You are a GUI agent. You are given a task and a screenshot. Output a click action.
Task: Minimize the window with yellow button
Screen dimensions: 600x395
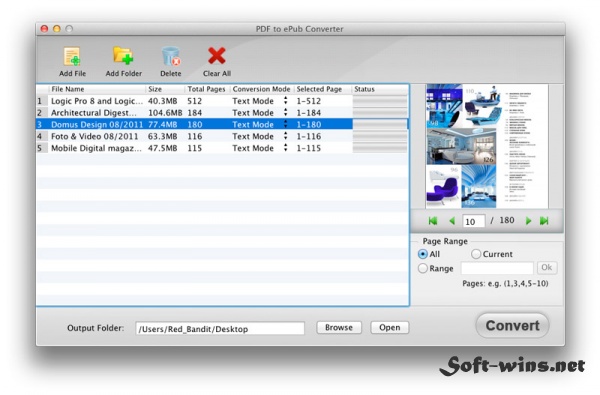[57, 29]
